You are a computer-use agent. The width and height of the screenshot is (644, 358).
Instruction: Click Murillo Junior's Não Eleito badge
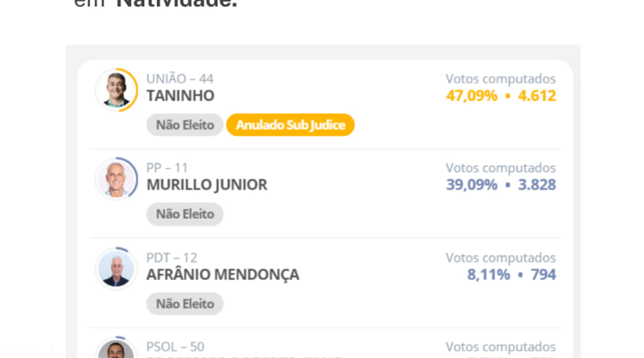pyautogui.click(x=184, y=214)
